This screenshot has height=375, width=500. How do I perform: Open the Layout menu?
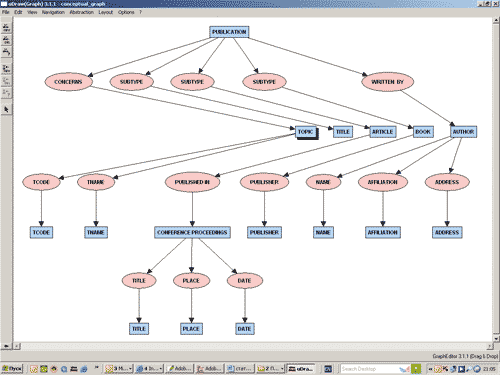pos(106,12)
